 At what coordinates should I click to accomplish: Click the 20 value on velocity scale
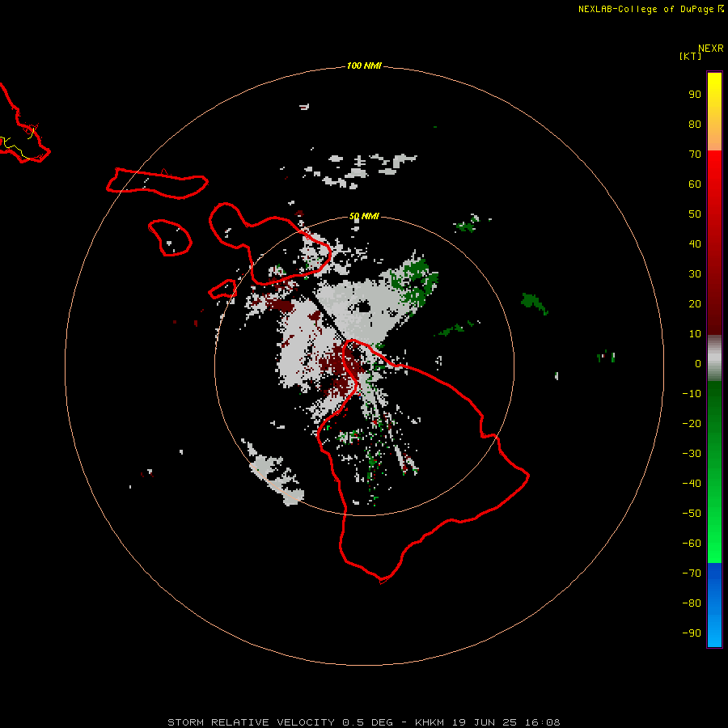click(695, 303)
